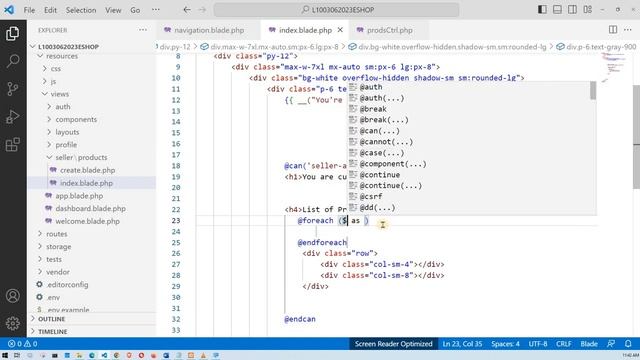The width and height of the screenshot is (640, 360).
Task: Go forward with the right arrow
Action: (x=202, y=10)
